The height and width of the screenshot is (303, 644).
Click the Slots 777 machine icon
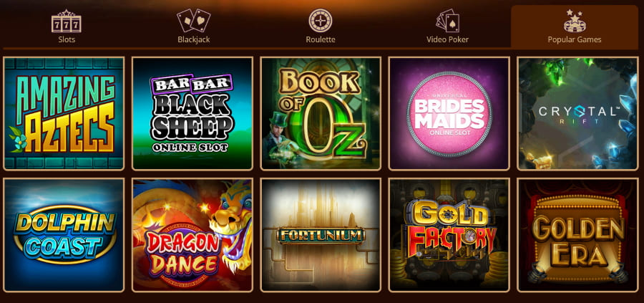pos(66,22)
